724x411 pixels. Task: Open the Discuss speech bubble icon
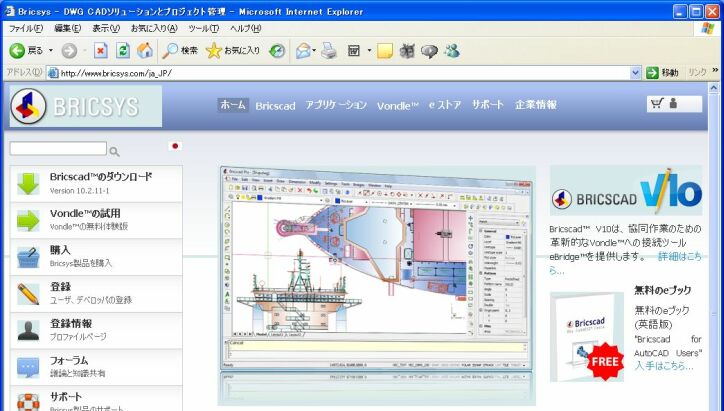(429, 51)
